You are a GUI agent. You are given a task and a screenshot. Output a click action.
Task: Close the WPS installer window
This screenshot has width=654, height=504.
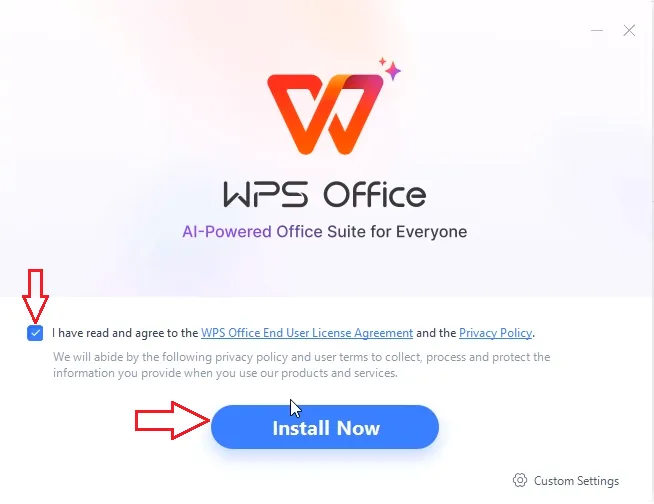(x=629, y=30)
